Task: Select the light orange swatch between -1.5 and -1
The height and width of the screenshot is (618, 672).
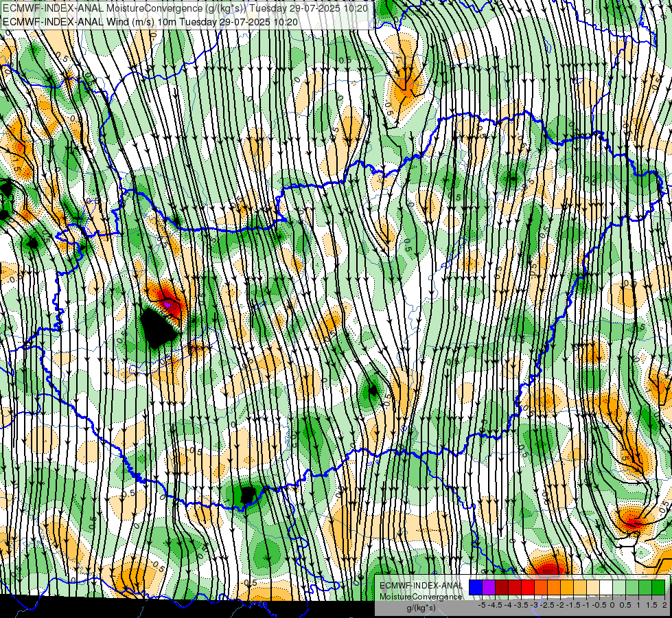Action: point(580,588)
